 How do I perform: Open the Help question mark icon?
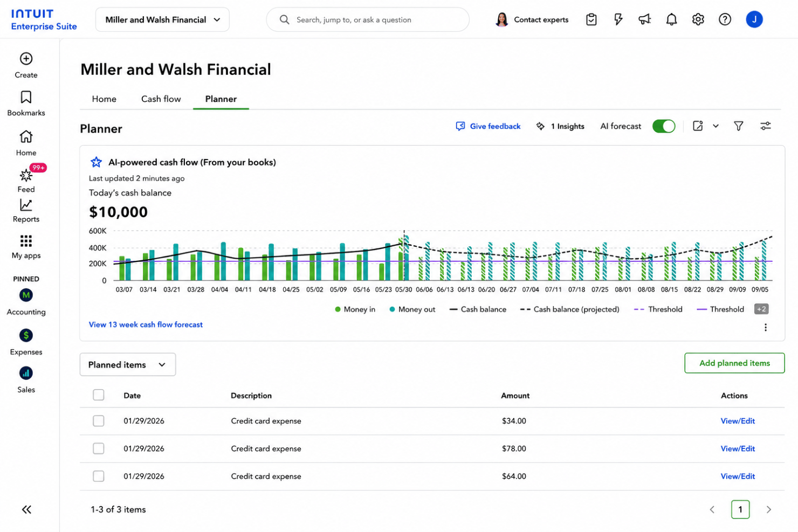(x=725, y=19)
